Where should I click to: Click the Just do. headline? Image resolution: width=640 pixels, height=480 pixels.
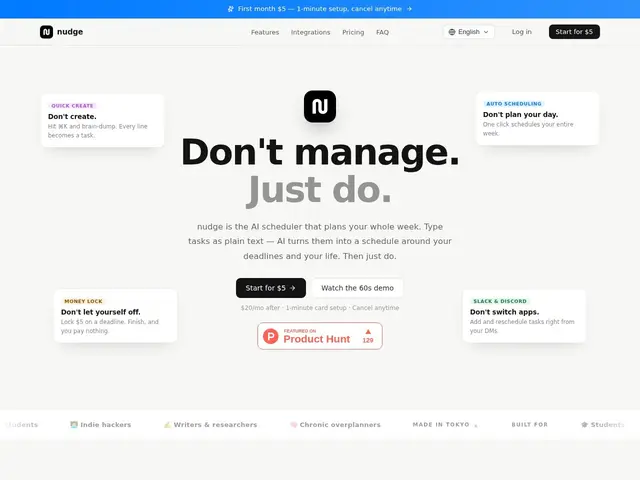pos(319,190)
